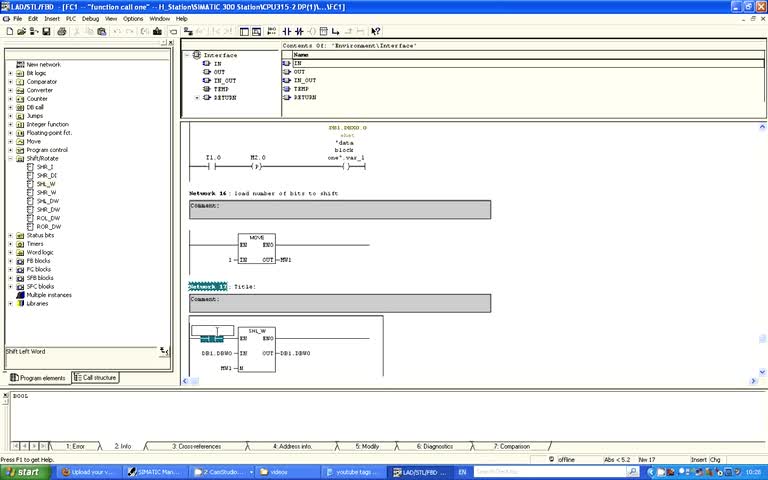Select the IN_OUT node in Interface tree
This screenshot has height=480, width=768.
(x=225, y=81)
